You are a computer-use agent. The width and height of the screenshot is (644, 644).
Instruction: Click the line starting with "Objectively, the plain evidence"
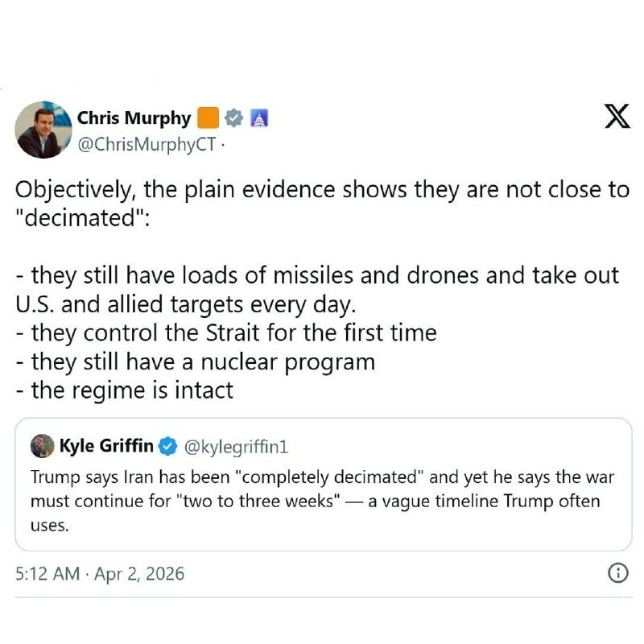(322, 190)
